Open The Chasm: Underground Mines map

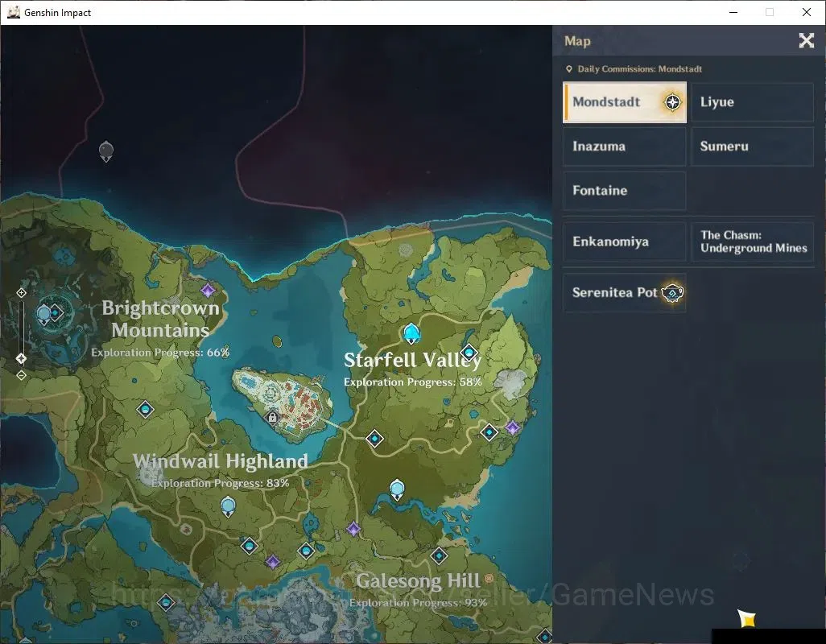[x=752, y=242]
